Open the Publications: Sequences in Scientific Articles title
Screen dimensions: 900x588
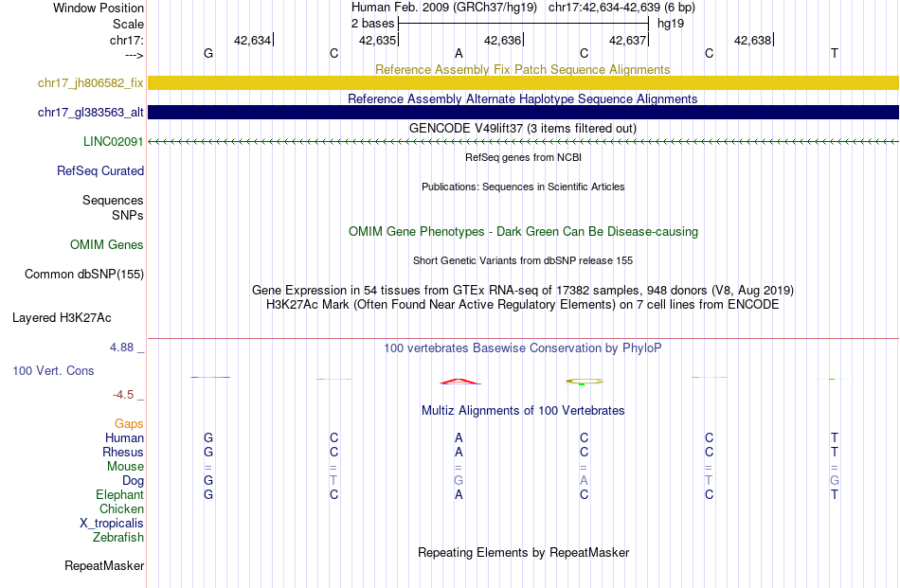tap(523, 187)
